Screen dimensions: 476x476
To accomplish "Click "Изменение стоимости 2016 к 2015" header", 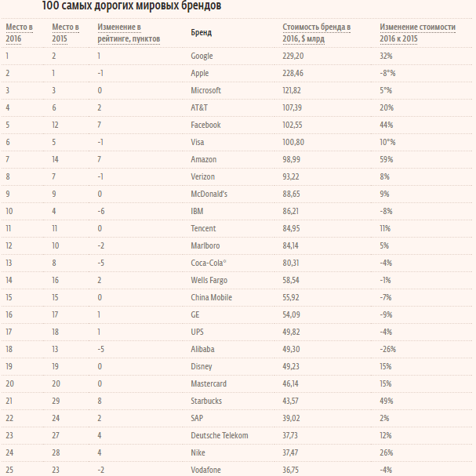I will (416, 32).
